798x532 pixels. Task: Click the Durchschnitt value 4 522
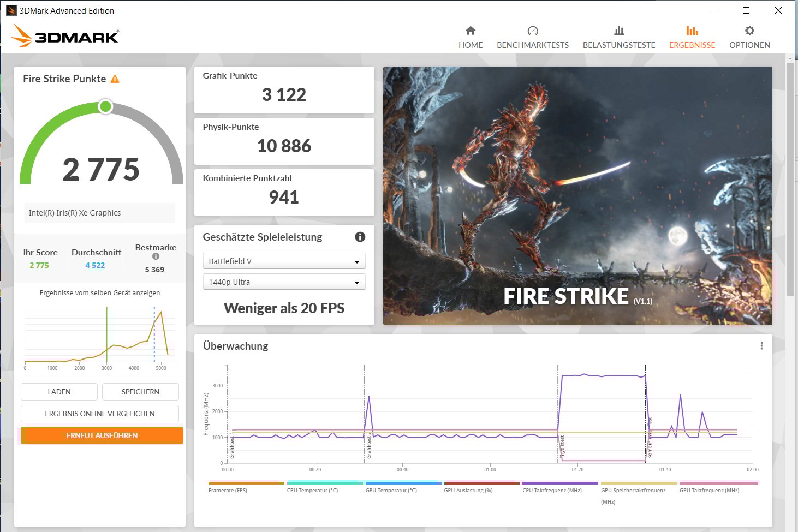[x=95, y=265]
